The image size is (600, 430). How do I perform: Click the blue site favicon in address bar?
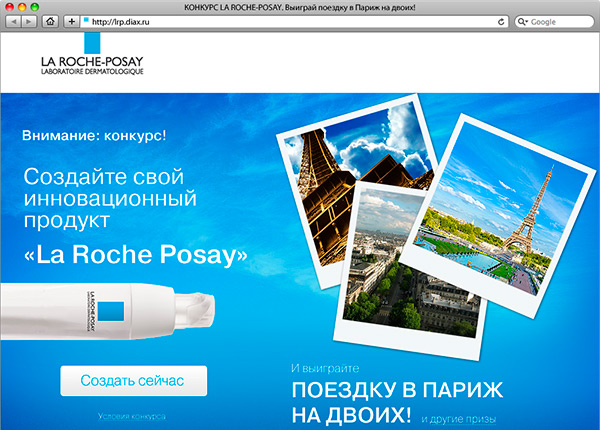[x=86, y=20]
